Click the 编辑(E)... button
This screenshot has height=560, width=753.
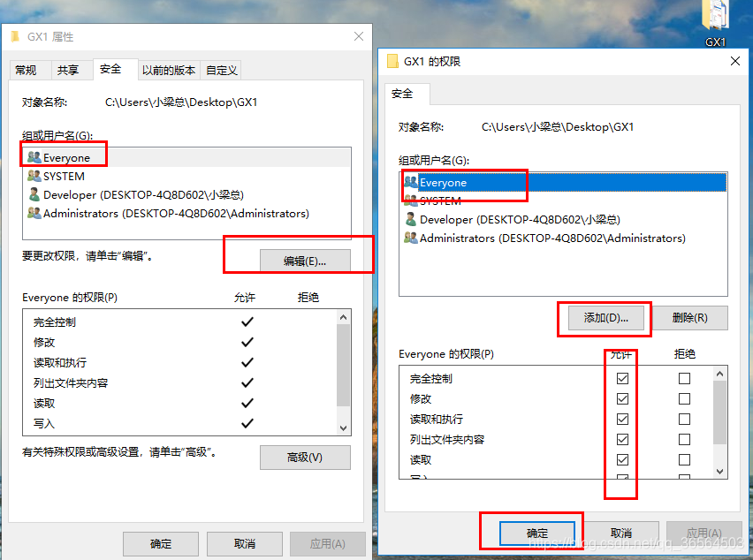[305, 261]
